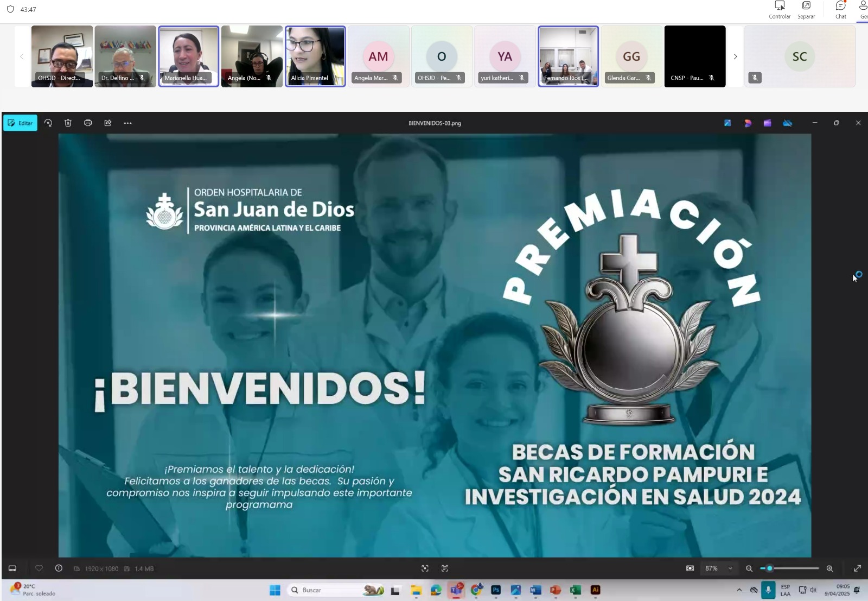
Task: Open the three-dot more options menu
Action: (x=127, y=123)
